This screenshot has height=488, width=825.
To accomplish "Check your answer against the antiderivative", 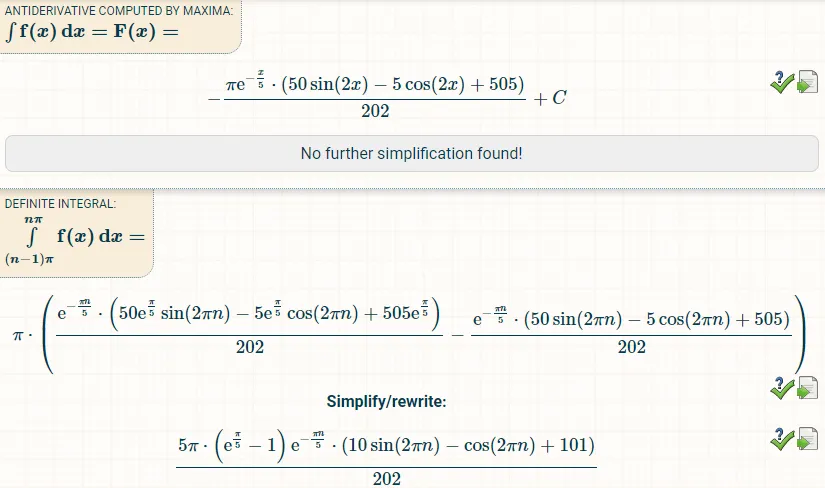I will pos(782,82).
